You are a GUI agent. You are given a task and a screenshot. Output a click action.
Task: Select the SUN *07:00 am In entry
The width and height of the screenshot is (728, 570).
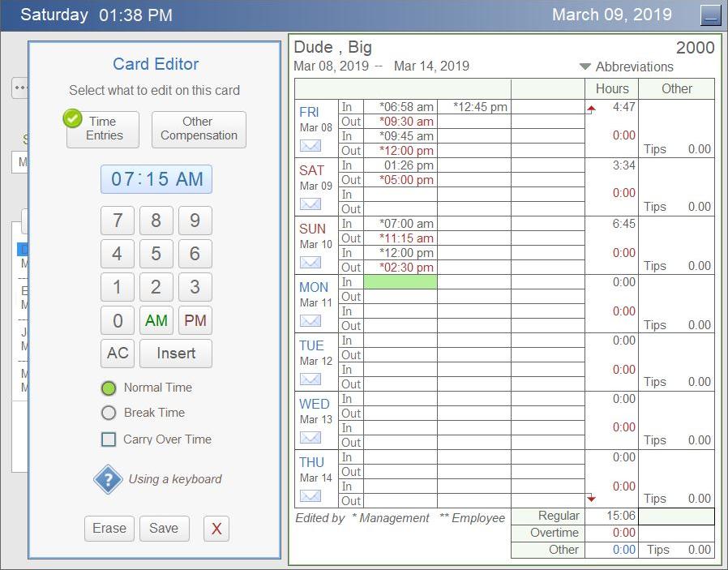[x=400, y=223]
